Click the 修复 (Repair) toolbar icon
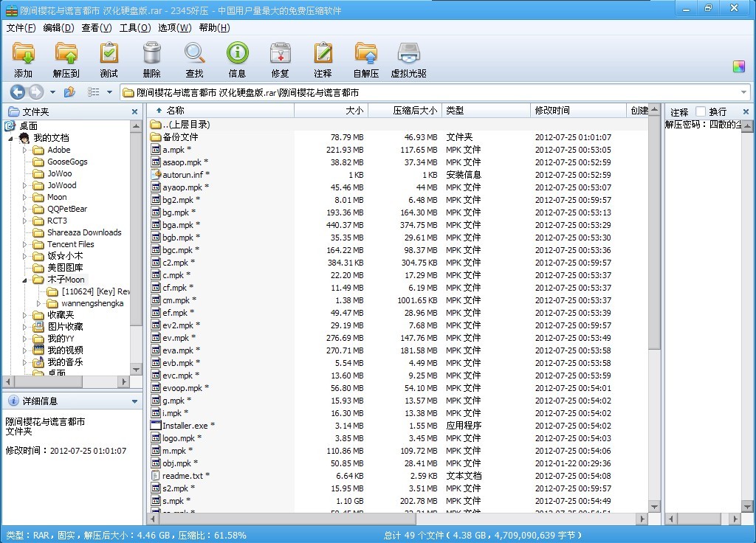Screen dimensions: 756x543 pos(280,54)
